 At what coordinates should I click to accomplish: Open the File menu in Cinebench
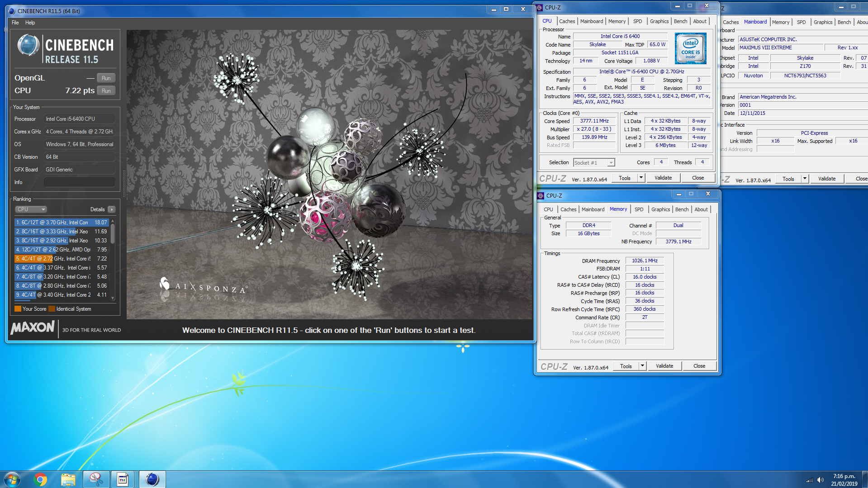coord(15,23)
